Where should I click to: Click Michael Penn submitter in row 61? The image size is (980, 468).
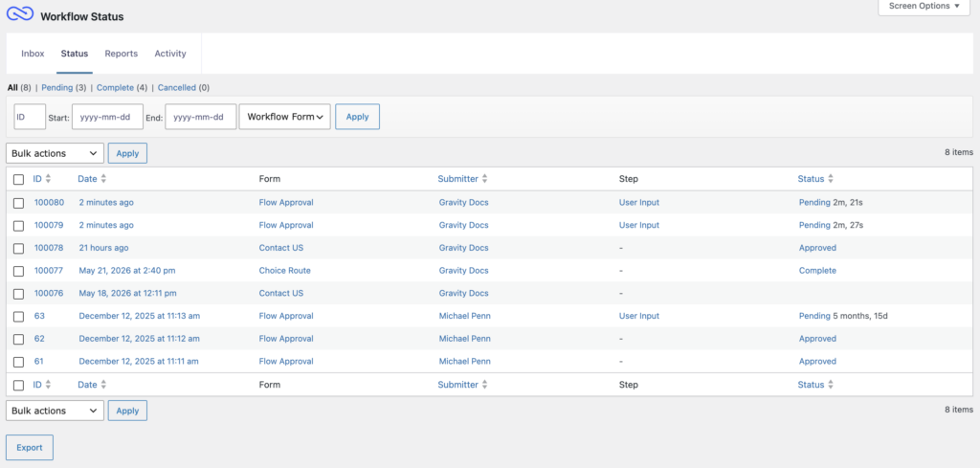[465, 361]
